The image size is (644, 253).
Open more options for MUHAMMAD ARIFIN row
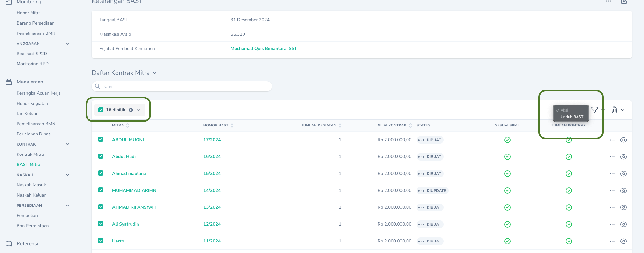612,191
